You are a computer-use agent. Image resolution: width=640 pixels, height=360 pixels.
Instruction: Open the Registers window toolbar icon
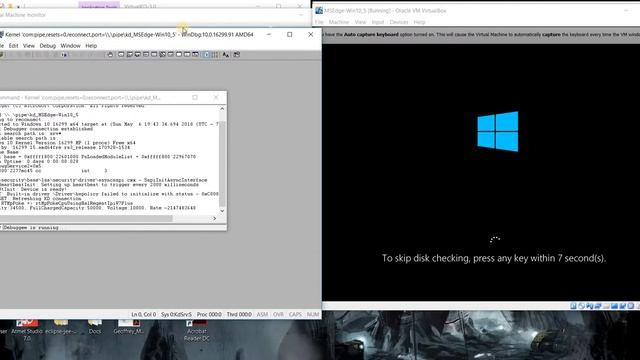(146, 55)
